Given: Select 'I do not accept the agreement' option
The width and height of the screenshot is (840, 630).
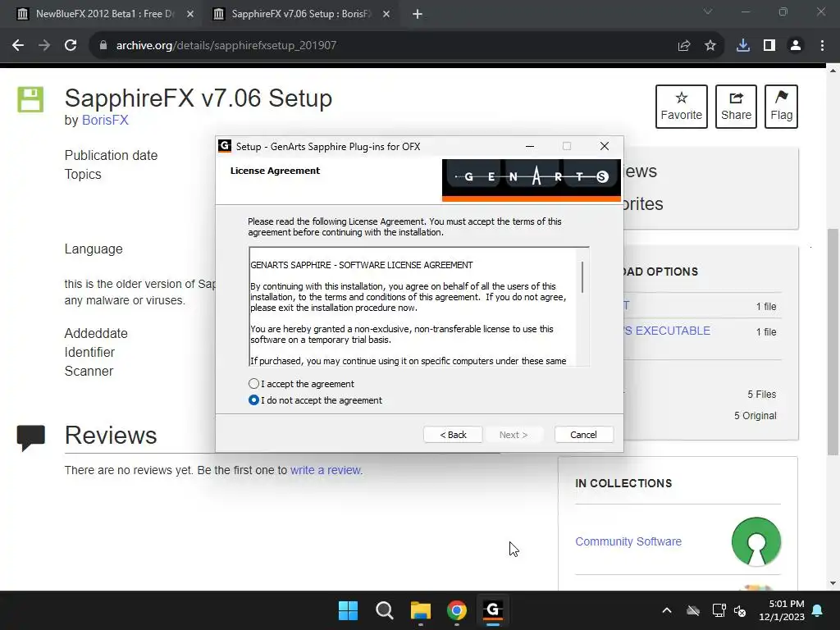Looking at the screenshot, I should (254, 400).
